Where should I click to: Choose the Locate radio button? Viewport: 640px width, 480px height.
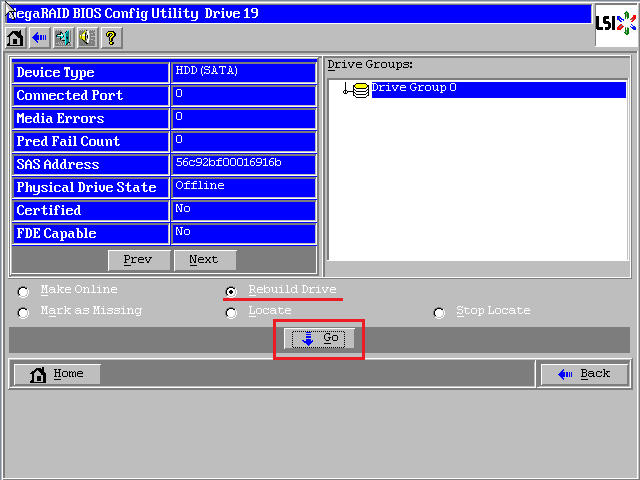click(x=231, y=312)
